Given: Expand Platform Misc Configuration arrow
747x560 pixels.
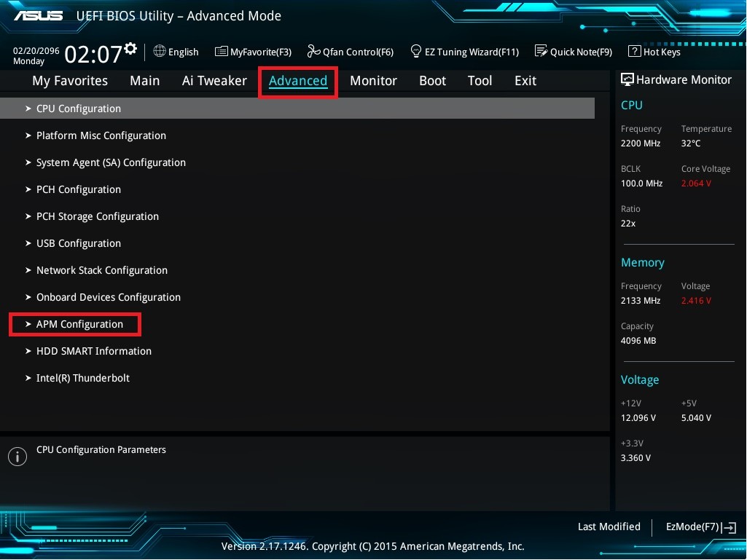Looking at the screenshot, I should click(x=28, y=135).
